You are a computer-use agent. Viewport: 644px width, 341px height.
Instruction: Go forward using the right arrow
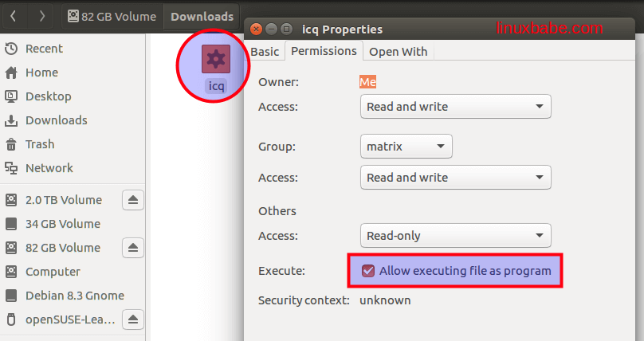coord(41,16)
